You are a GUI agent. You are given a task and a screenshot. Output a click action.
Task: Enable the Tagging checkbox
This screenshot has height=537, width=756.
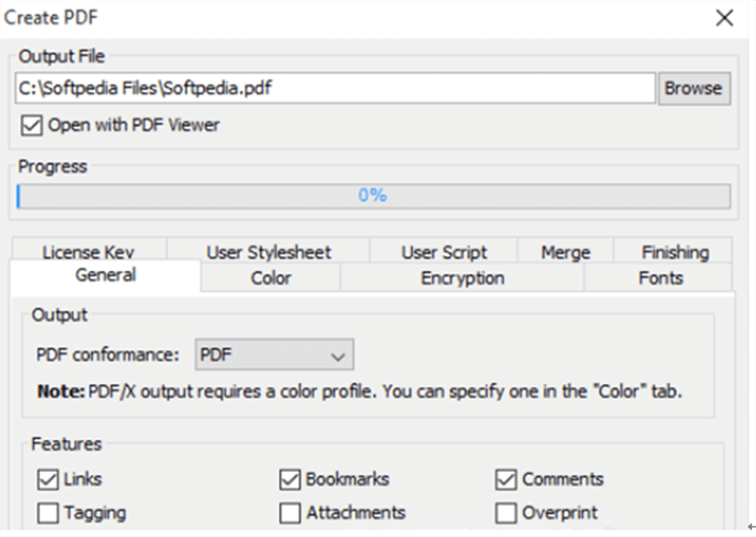[x=48, y=514]
